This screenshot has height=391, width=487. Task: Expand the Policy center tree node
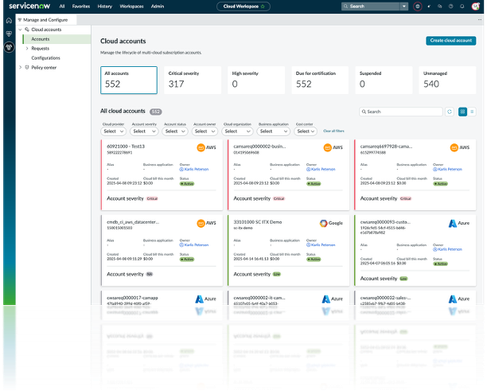point(20,67)
